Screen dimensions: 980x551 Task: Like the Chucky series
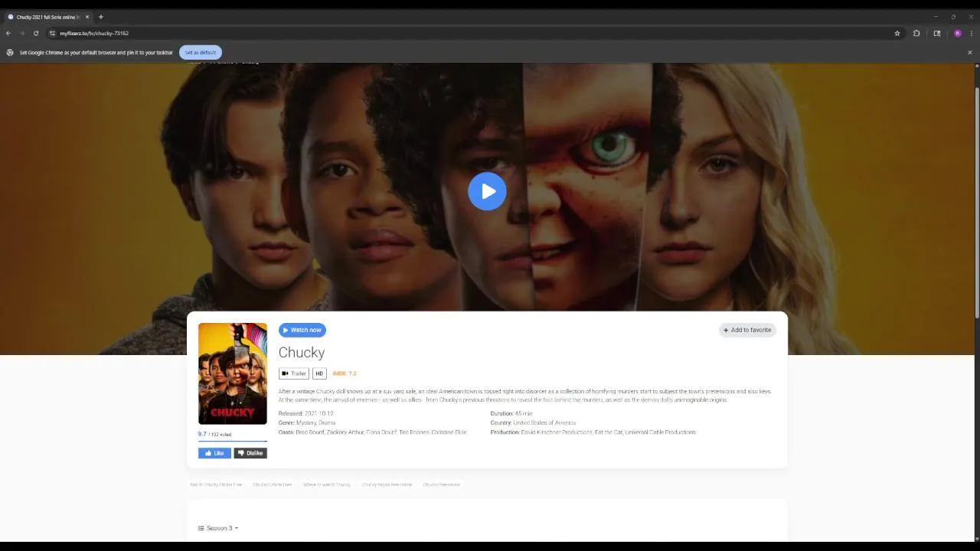(214, 453)
